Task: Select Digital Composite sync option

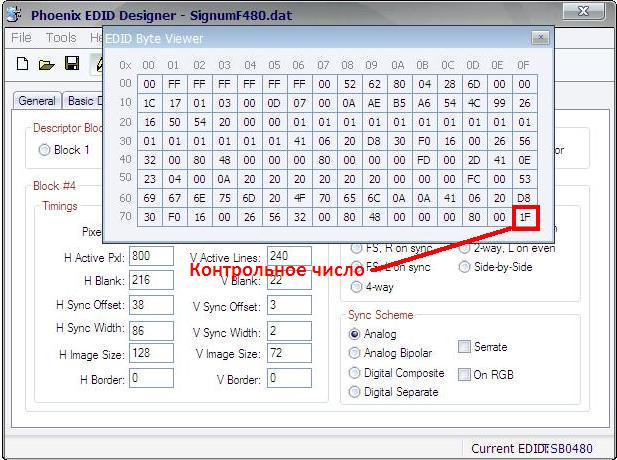Action: [x=355, y=373]
